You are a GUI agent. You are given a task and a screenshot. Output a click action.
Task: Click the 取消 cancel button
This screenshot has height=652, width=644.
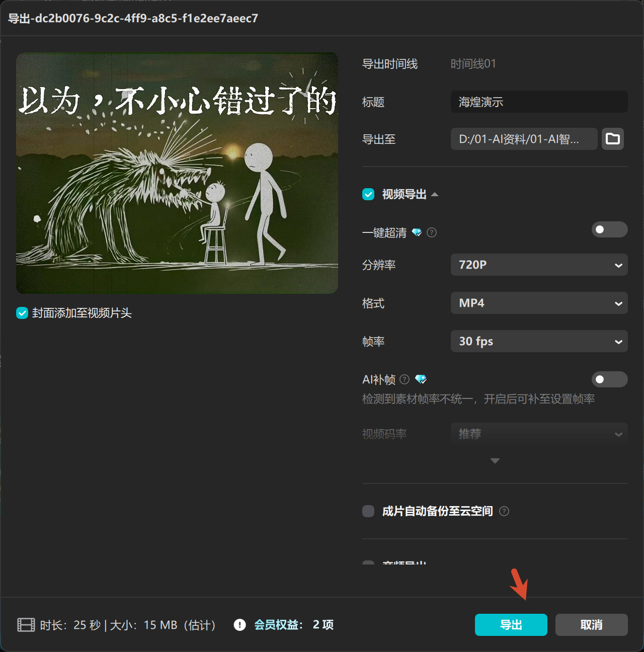(591, 625)
